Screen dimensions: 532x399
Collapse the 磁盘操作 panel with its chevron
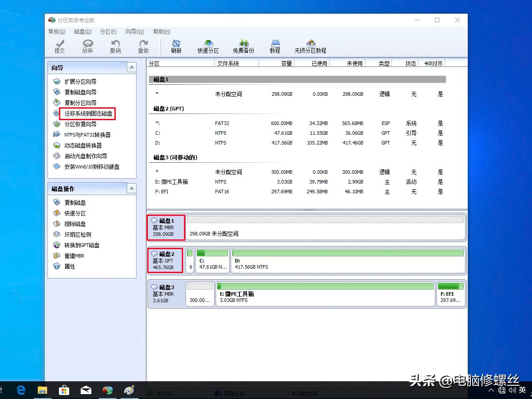tap(131, 188)
